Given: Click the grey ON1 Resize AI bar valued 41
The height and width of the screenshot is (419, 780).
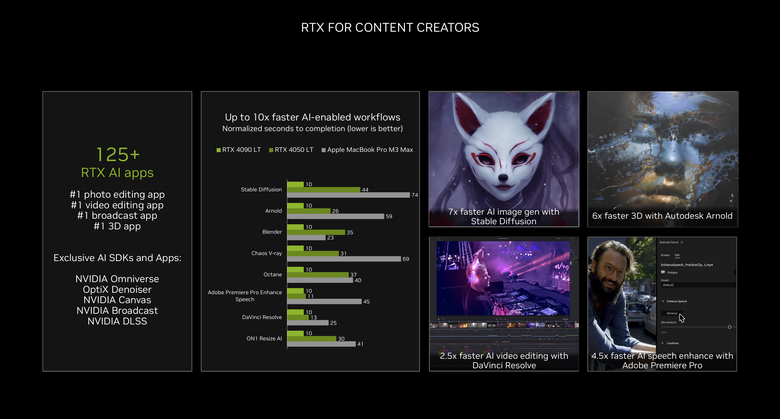Looking at the screenshot, I should click(x=321, y=344).
